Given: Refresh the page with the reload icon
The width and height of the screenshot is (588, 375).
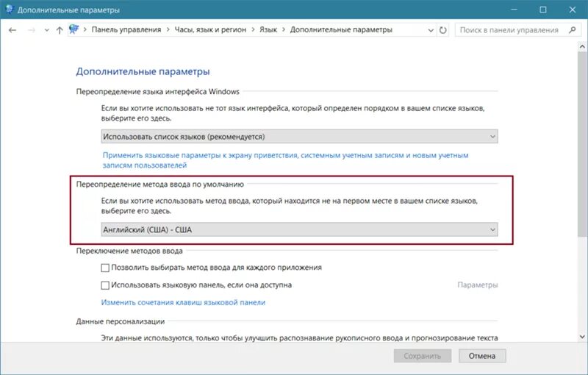Looking at the screenshot, I should [443, 30].
